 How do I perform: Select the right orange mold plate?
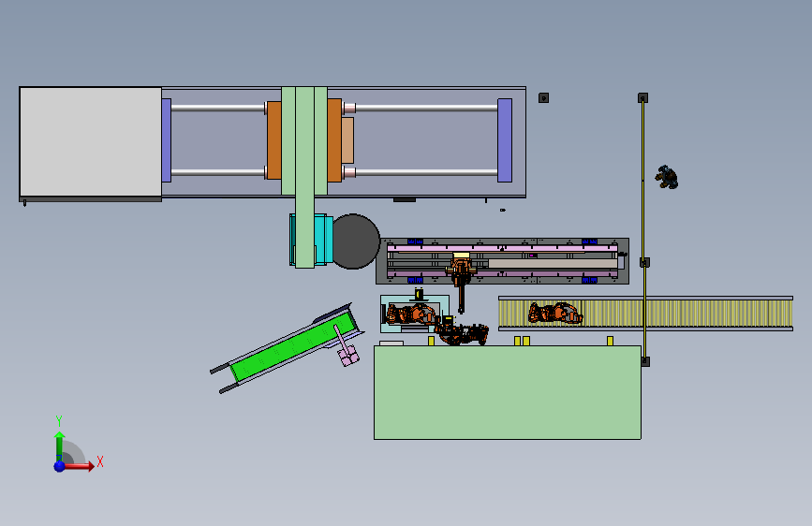click(x=334, y=140)
